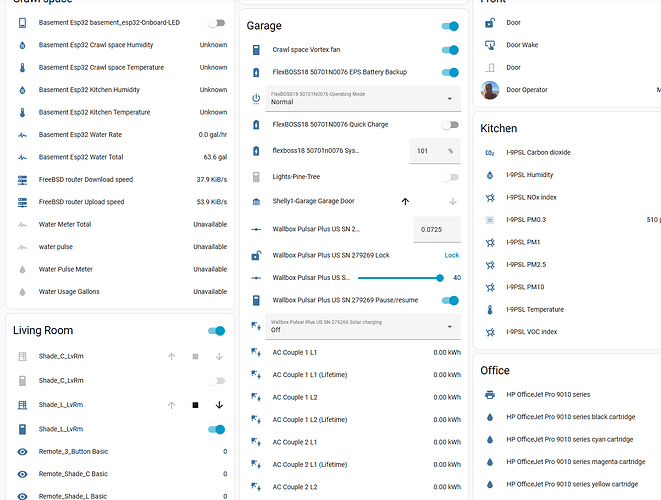This screenshot has height=500, width=661.
Task: Open HP OfficeJet Pro cyan cartridge entity
Action: click(571, 439)
